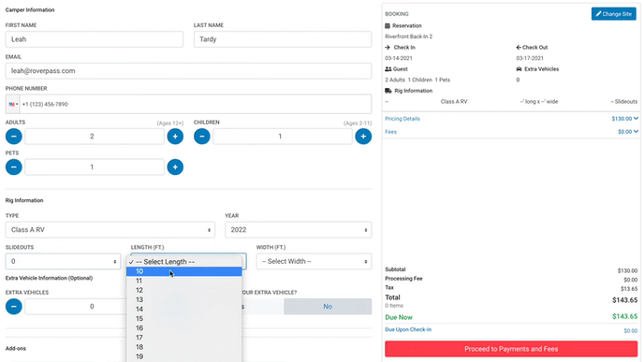The width and height of the screenshot is (644, 362).
Task: Click the Due Now amount $143.65
Action: click(x=624, y=316)
